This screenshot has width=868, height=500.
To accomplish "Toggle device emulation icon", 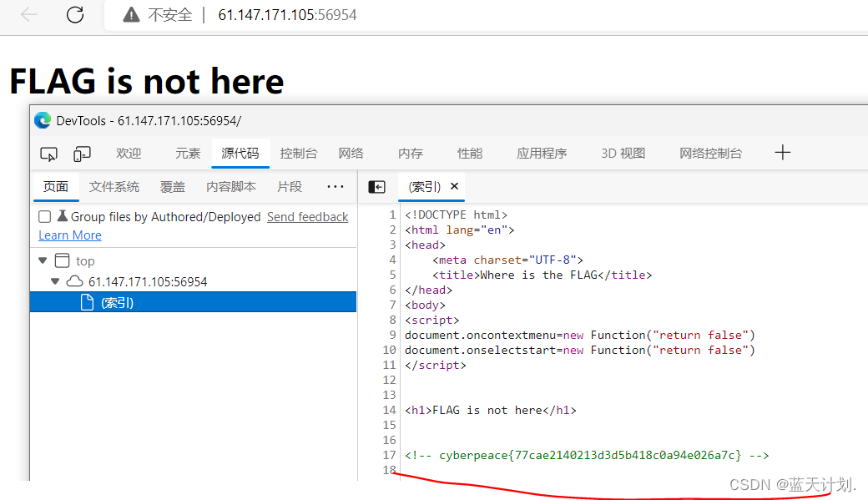I will pos(82,154).
